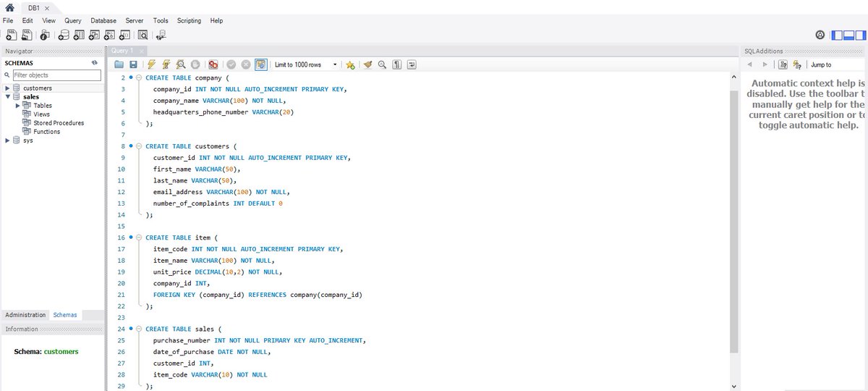
Task: Stop the running query icon
Action: (x=195, y=64)
